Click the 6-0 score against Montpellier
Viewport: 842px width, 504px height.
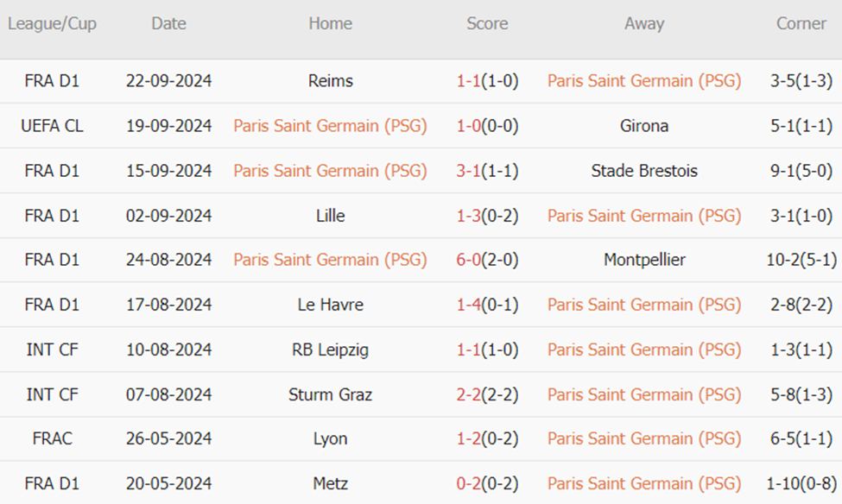469,260
